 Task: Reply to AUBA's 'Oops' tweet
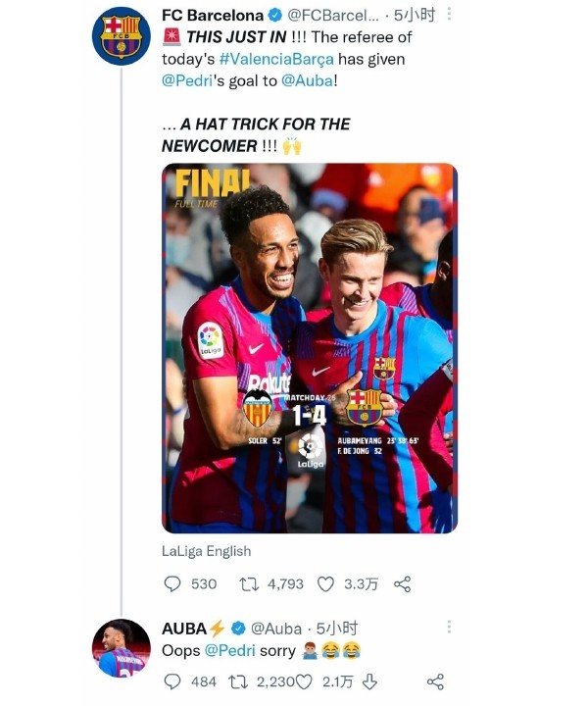pos(172,681)
